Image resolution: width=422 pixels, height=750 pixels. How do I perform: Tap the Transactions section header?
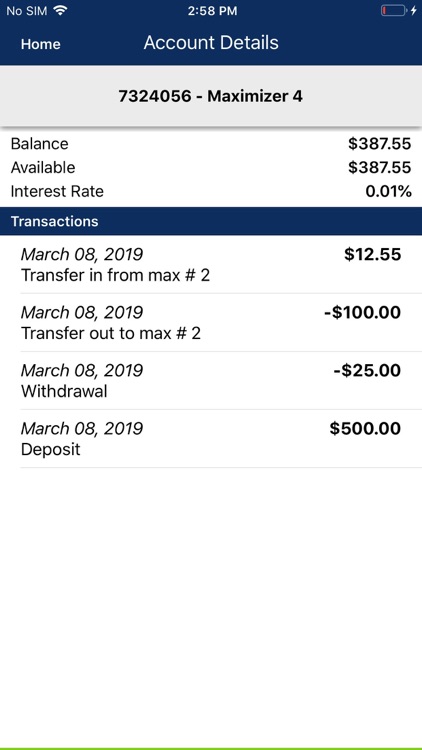[211, 221]
